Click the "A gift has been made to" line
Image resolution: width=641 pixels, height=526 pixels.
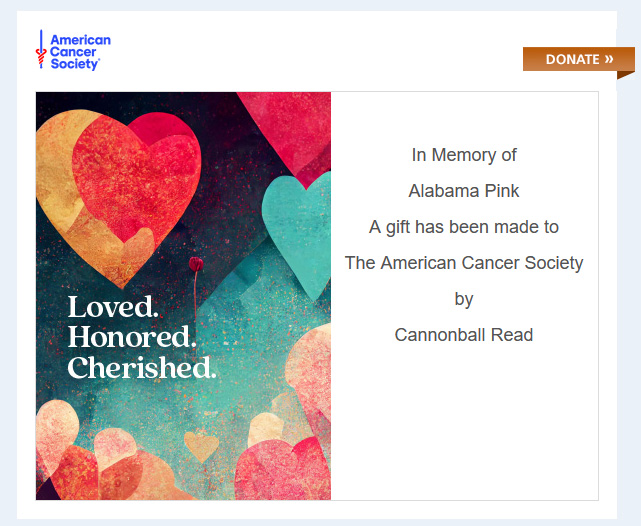click(x=464, y=227)
